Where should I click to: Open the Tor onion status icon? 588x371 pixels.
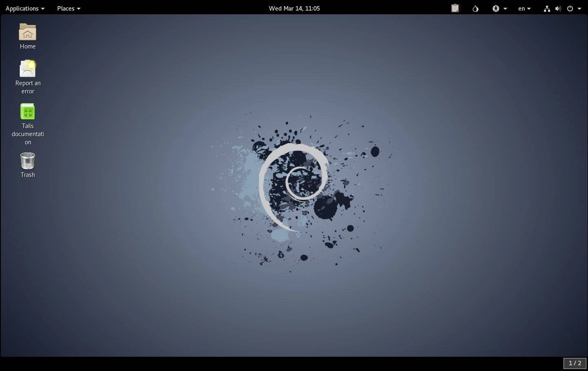point(475,8)
